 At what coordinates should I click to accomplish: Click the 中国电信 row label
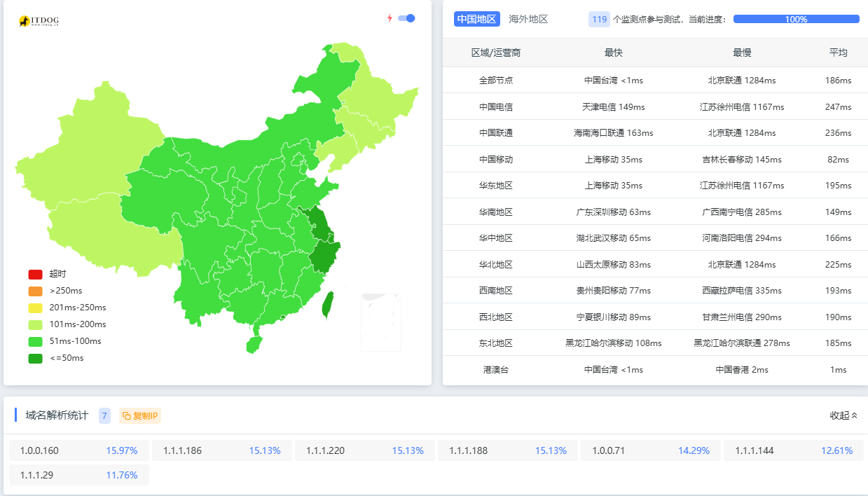pos(496,107)
